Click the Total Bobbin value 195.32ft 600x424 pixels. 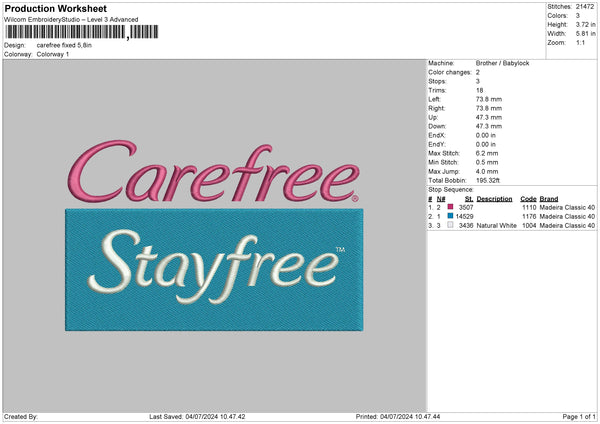[x=488, y=180]
